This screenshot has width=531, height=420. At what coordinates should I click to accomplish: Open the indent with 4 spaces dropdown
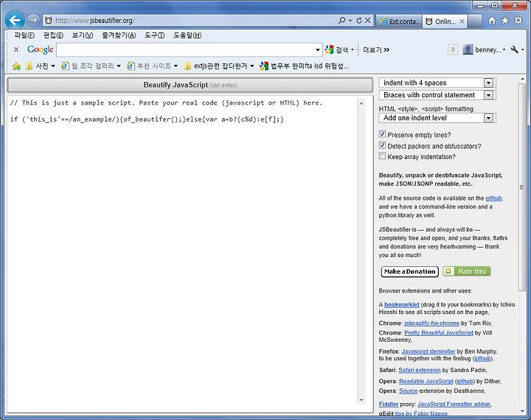pos(437,83)
